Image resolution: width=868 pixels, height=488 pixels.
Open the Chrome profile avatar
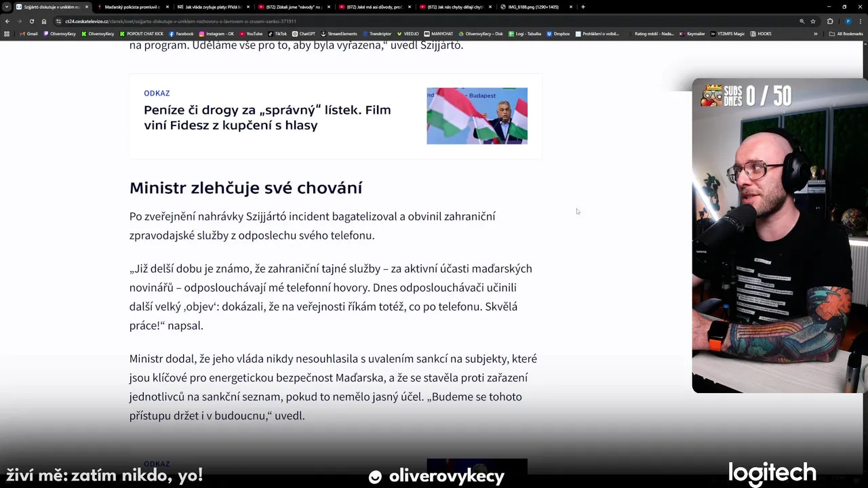click(x=848, y=21)
